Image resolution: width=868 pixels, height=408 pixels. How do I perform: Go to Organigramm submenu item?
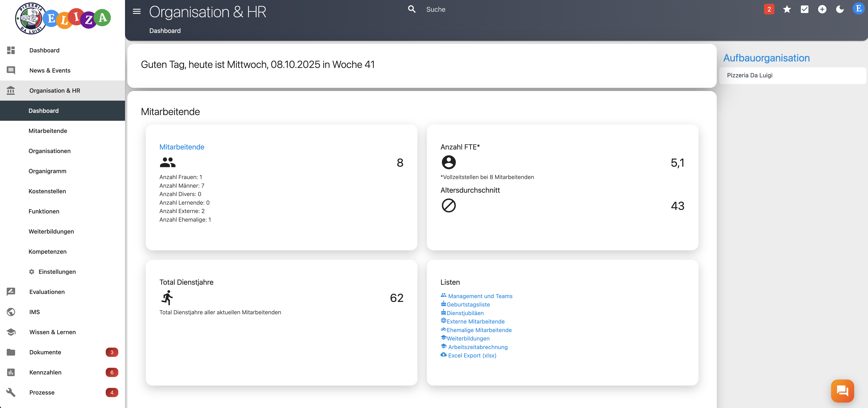[x=47, y=171]
